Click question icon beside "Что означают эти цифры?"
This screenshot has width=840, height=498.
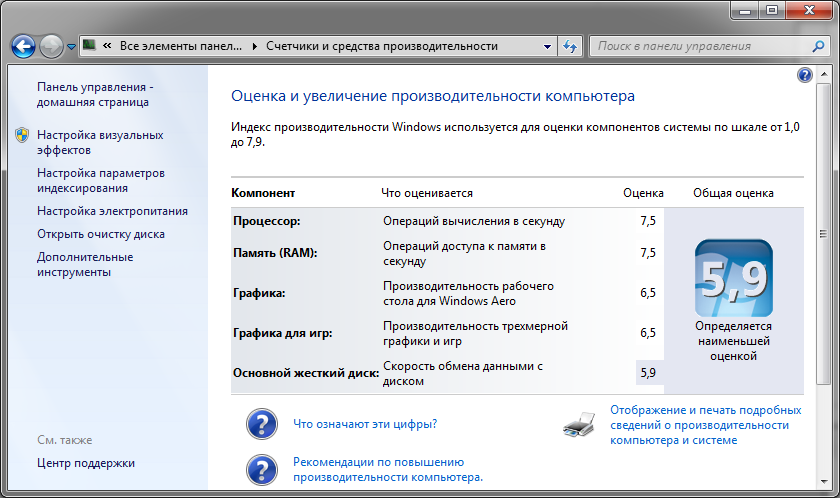(261, 423)
